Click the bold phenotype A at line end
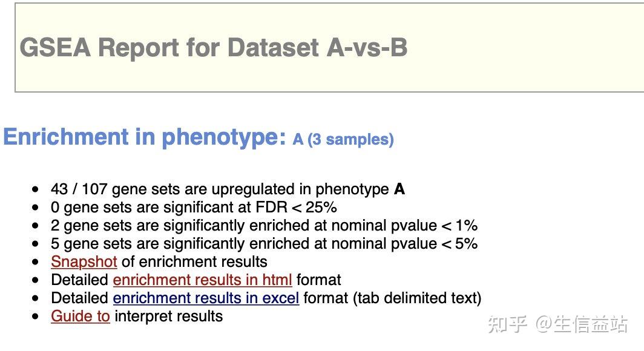Image resolution: width=644 pixels, height=351 pixels. (399, 189)
